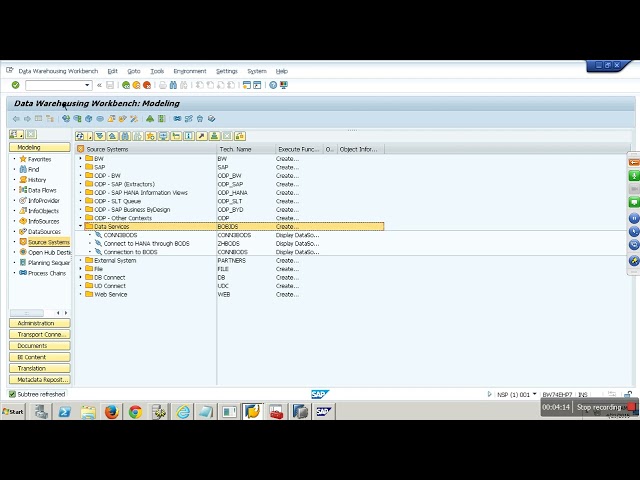Viewport: 640px width, 480px height.
Task: Expand the SAP source system folder
Action: pos(80,167)
